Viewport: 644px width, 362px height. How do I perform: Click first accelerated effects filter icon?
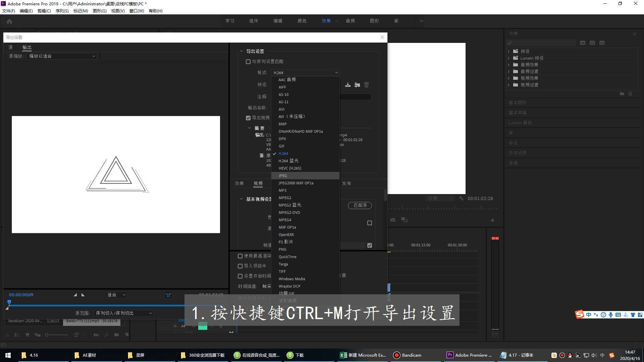[x=583, y=43]
